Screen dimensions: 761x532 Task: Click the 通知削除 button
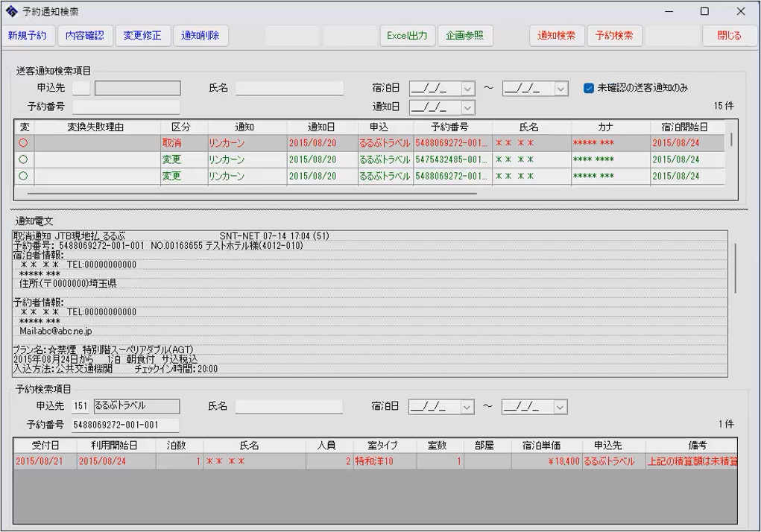200,36
